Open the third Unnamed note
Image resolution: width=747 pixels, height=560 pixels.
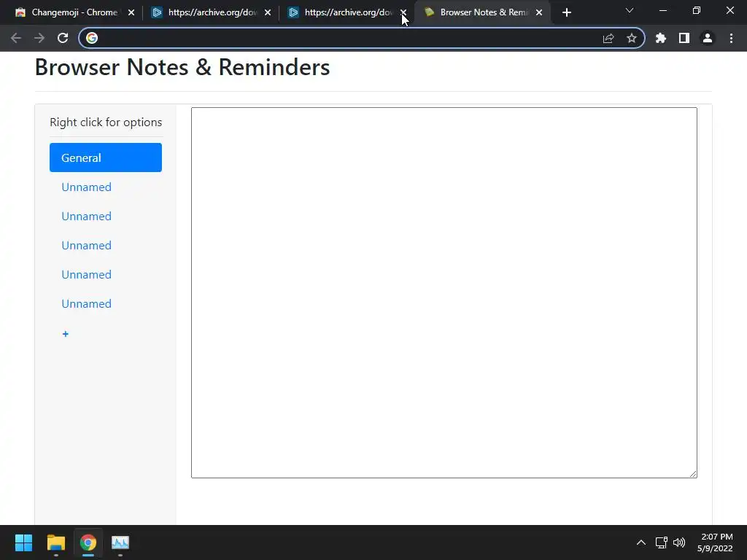click(86, 245)
